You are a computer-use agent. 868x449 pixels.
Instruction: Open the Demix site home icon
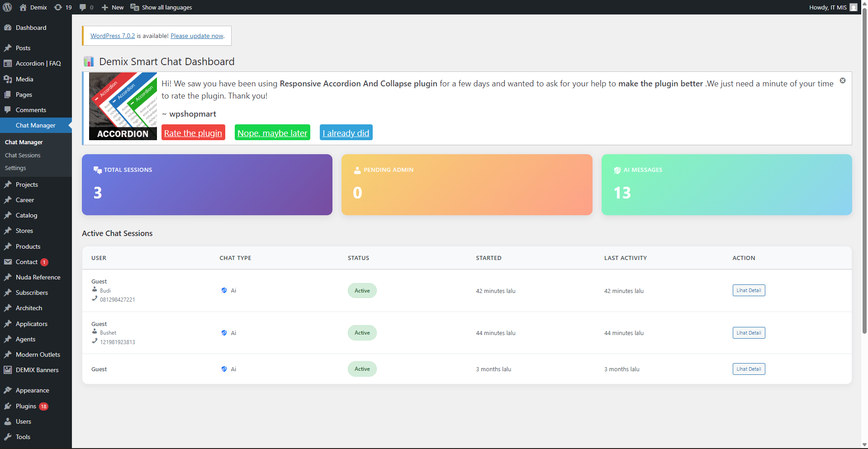(23, 7)
